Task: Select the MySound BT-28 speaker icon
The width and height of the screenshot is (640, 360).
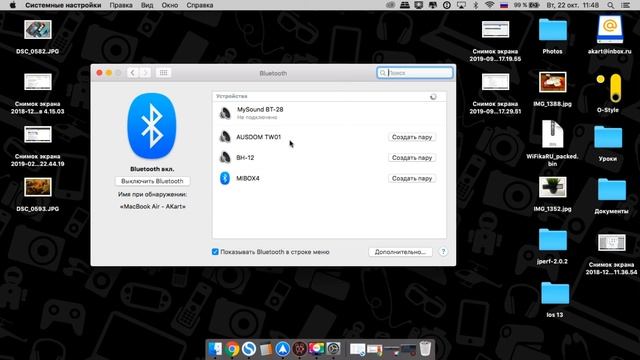Action: 225,113
